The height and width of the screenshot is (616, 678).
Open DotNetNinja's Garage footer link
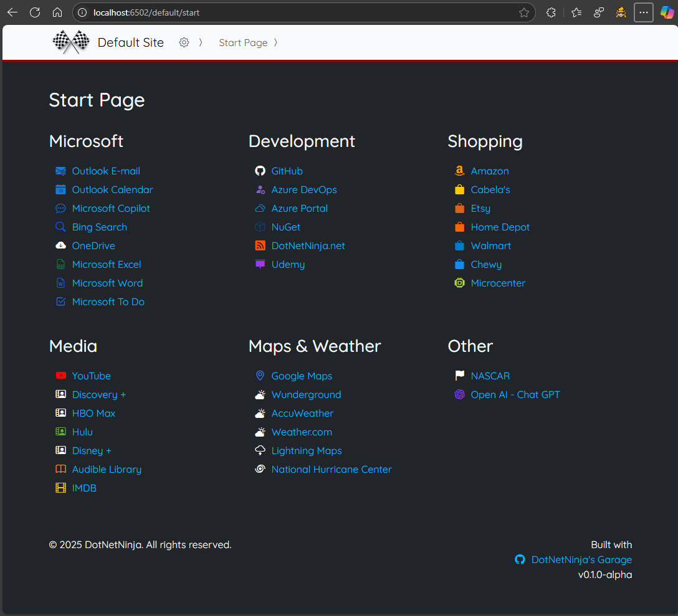(x=581, y=560)
